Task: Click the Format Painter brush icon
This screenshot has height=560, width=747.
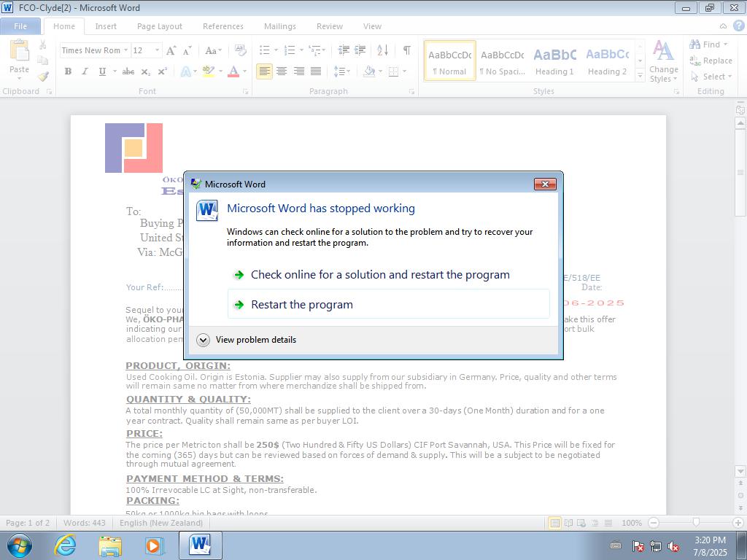Action: point(43,77)
